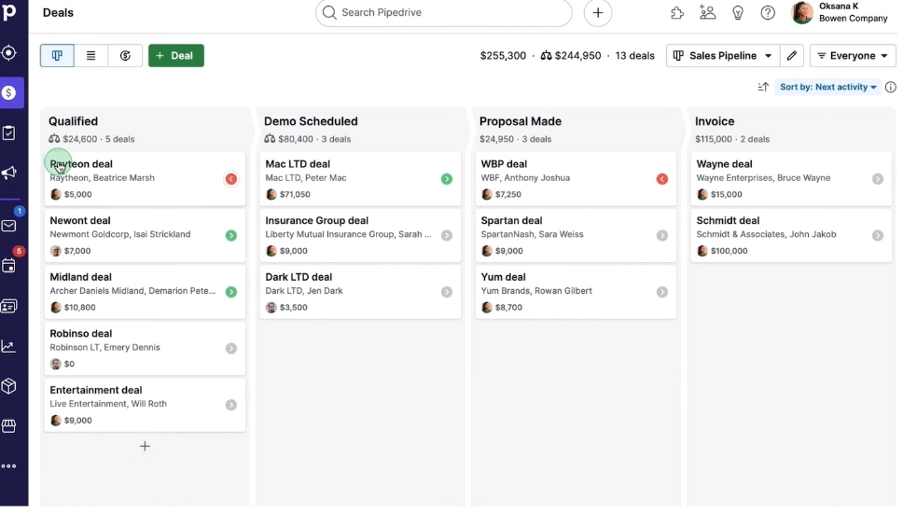Open the invite users icon
904x514 pixels.
tap(707, 13)
